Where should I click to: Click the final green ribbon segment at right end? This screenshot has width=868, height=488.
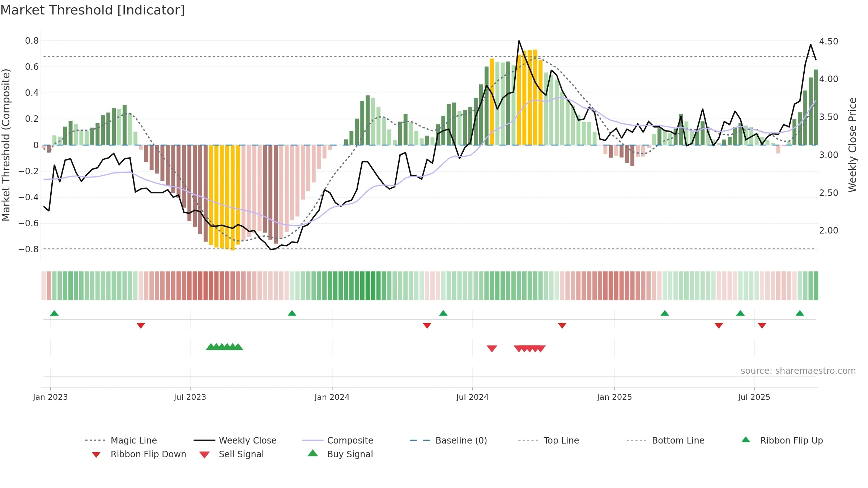(816, 286)
